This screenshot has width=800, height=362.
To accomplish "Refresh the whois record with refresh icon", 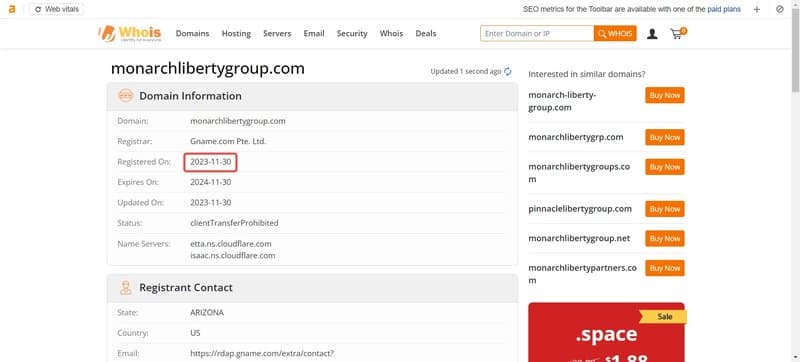I will coord(508,72).
